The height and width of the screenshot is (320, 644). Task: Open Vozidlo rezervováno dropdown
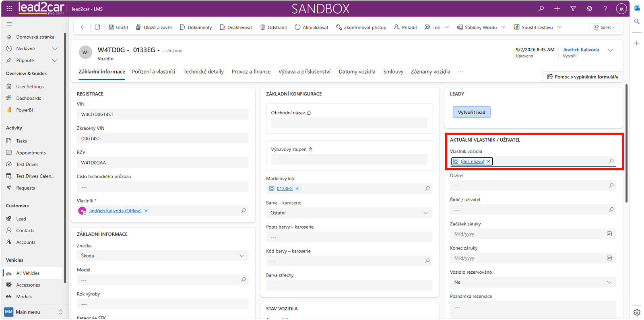click(x=533, y=283)
